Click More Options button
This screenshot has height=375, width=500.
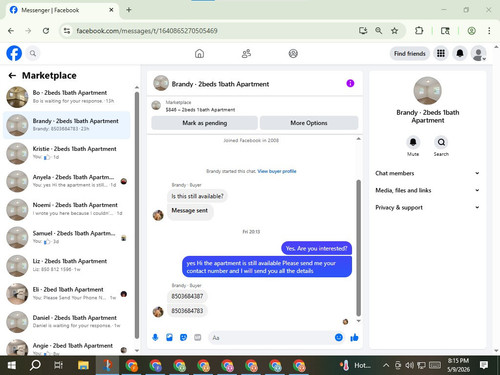309,123
